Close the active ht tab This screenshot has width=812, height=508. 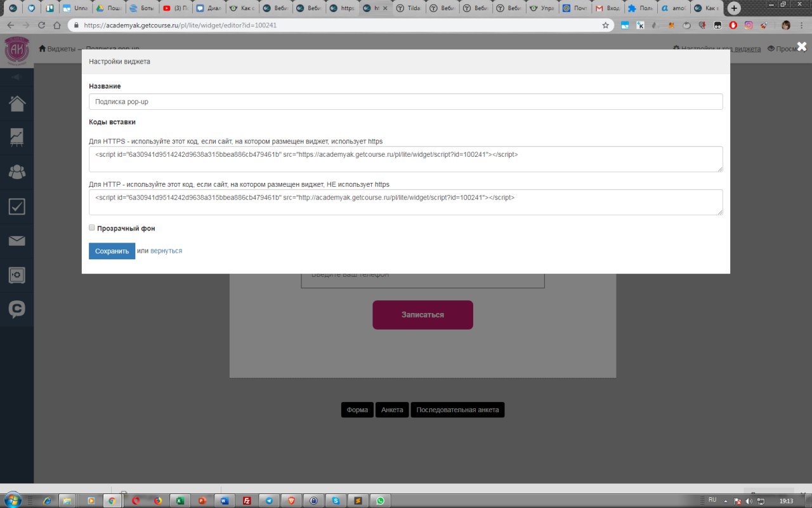(x=386, y=8)
